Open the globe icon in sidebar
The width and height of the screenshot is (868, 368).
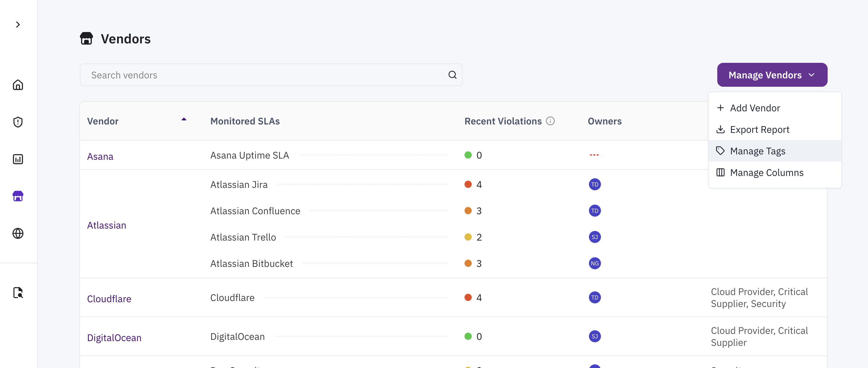coord(18,233)
